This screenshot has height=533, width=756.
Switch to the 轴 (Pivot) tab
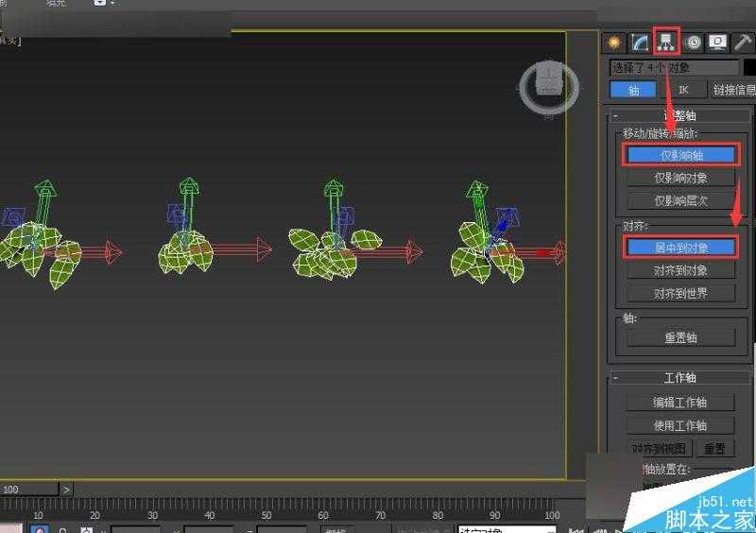pos(633,90)
